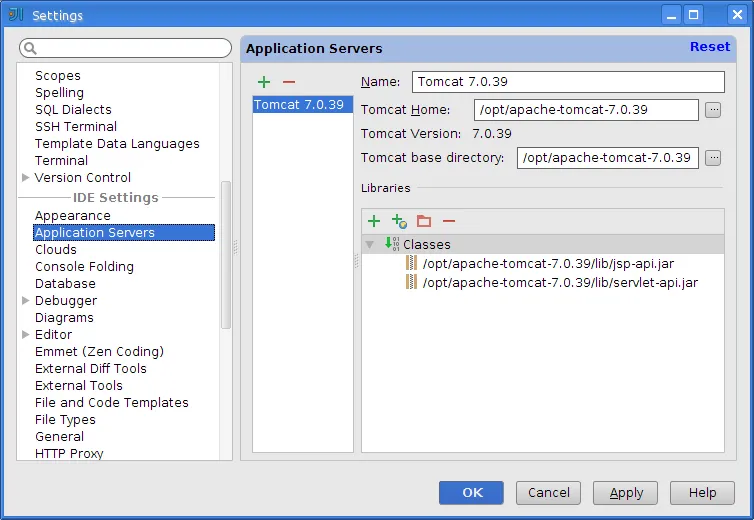This screenshot has width=754, height=520.
Task: Open SQL Dialects settings
Action: 73,110
